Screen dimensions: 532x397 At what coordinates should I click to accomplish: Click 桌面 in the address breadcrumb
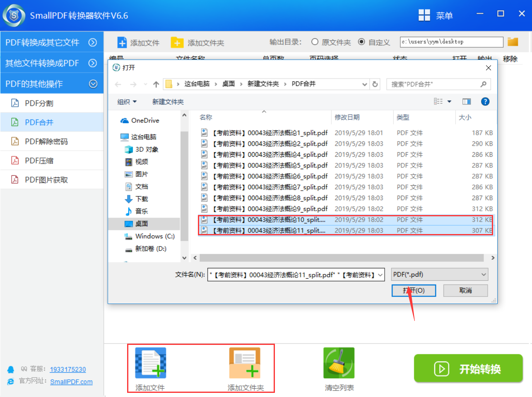229,84
